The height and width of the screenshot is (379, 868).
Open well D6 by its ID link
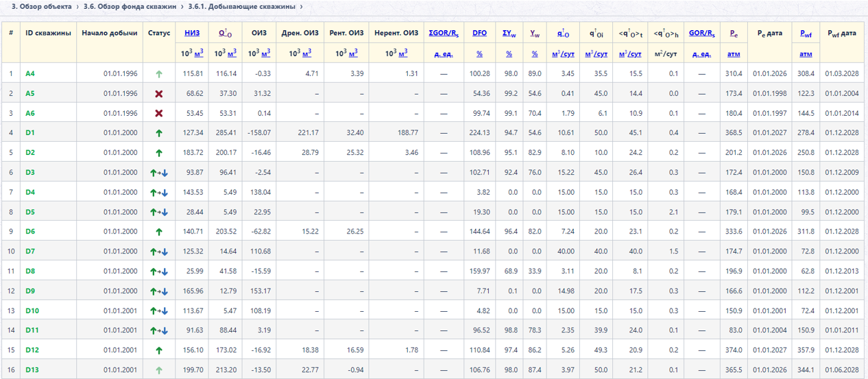tap(30, 232)
